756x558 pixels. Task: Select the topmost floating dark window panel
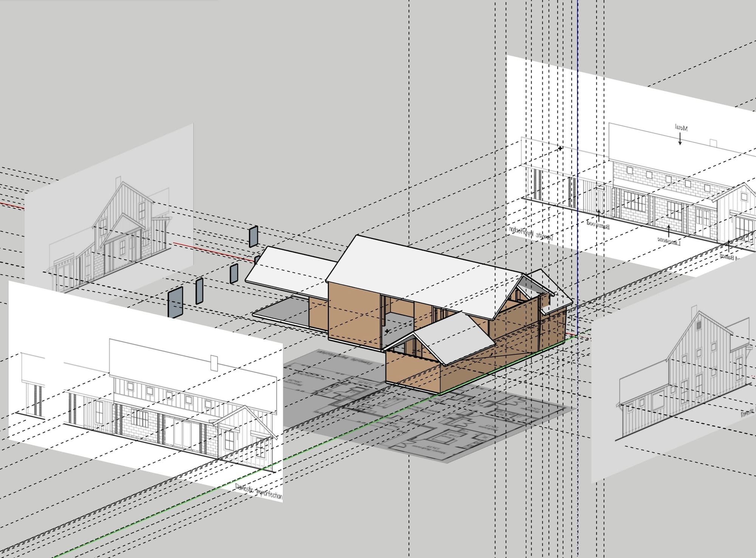click(x=253, y=237)
